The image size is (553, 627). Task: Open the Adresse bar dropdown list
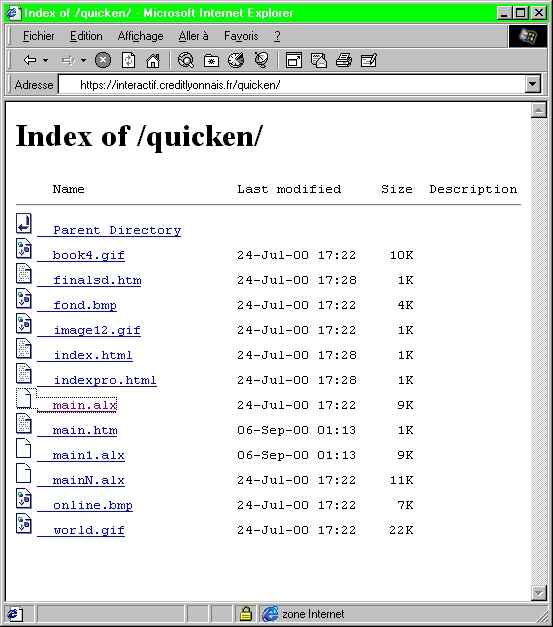point(533,84)
